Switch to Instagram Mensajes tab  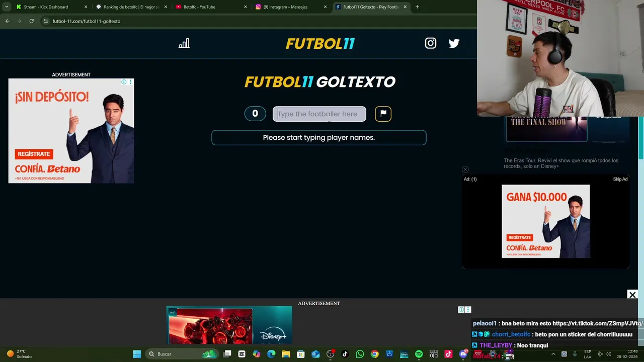coord(291,7)
